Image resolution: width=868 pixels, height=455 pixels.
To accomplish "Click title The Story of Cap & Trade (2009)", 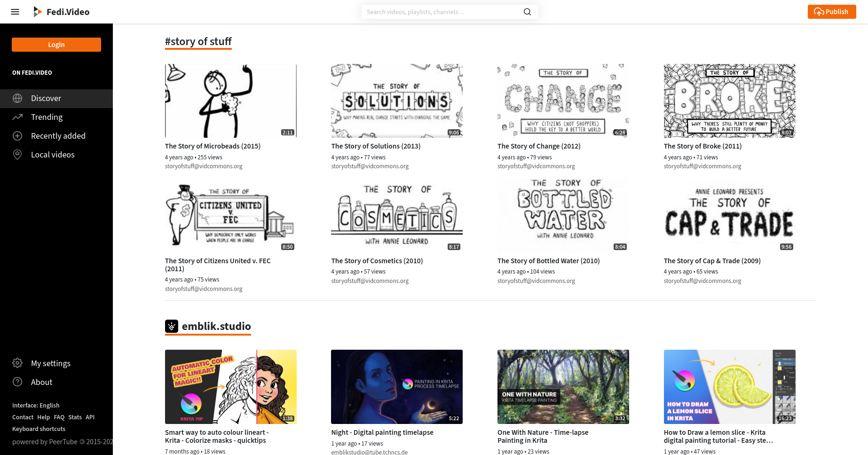I will point(712,261).
